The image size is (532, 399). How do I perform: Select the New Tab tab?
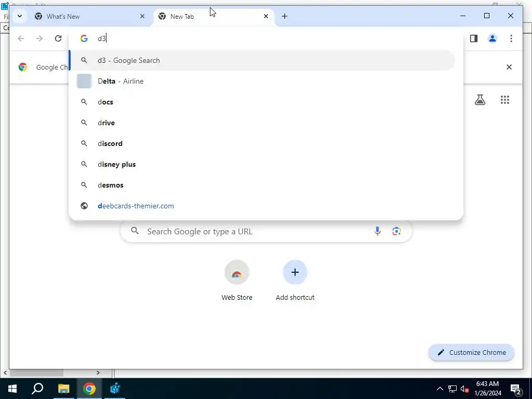(214, 16)
